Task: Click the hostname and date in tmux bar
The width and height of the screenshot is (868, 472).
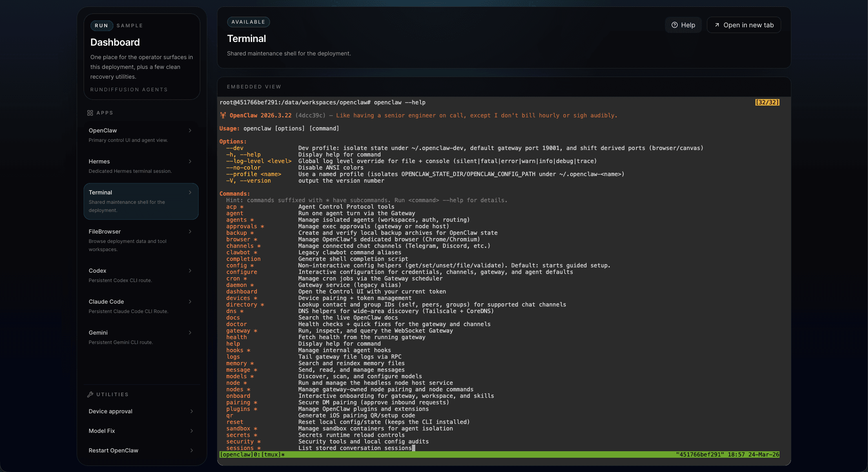Action: (728, 454)
